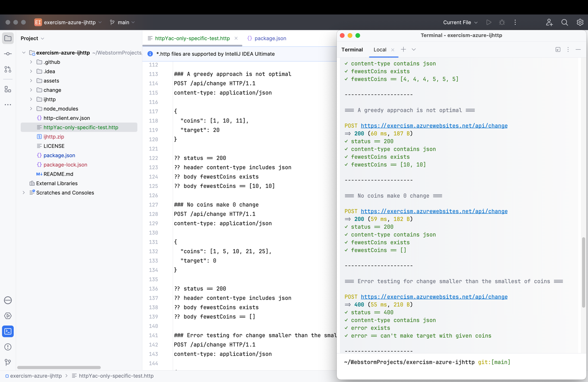Open the Services tool window icon
This screenshot has width=588, height=382.
pos(8,300)
